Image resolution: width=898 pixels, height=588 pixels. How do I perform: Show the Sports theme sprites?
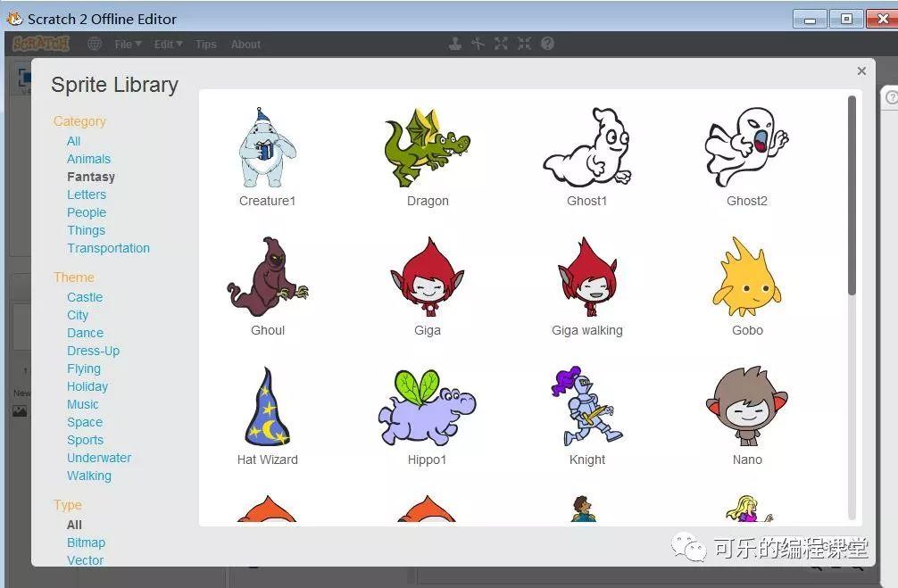[x=86, y=440]
